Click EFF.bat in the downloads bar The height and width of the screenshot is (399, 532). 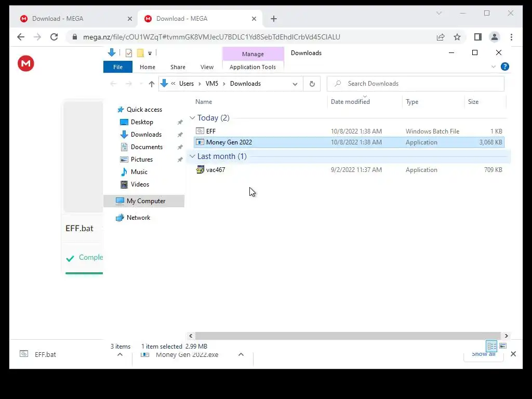pyautogui.click(x=45, y=354)
